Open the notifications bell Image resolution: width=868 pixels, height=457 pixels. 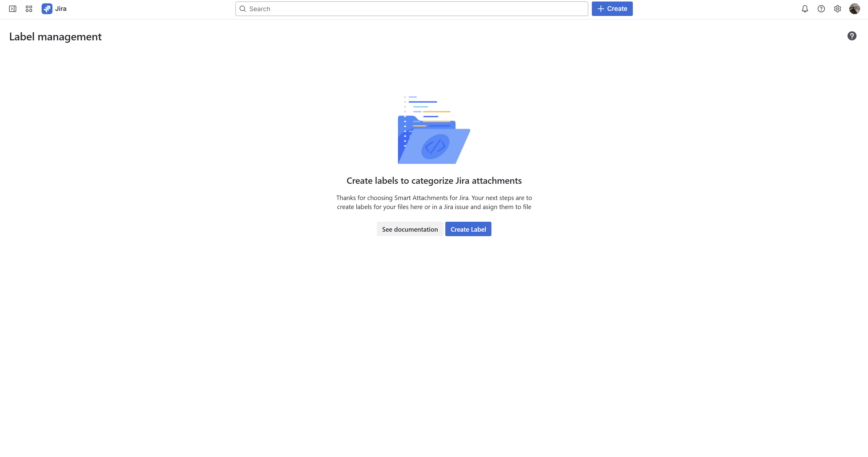805,9
